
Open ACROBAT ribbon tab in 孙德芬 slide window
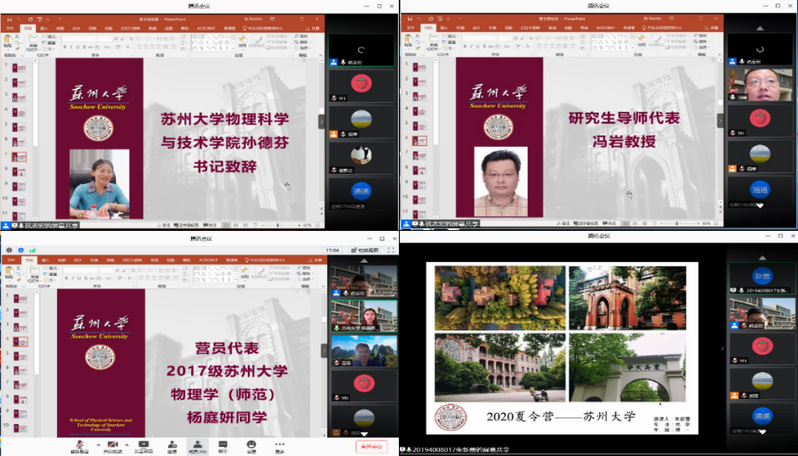(x=205, y=28)
